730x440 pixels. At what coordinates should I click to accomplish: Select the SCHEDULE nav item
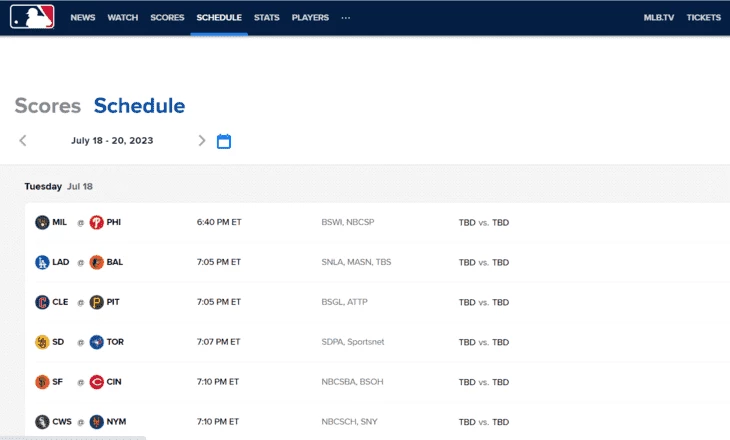click(219, 18)
